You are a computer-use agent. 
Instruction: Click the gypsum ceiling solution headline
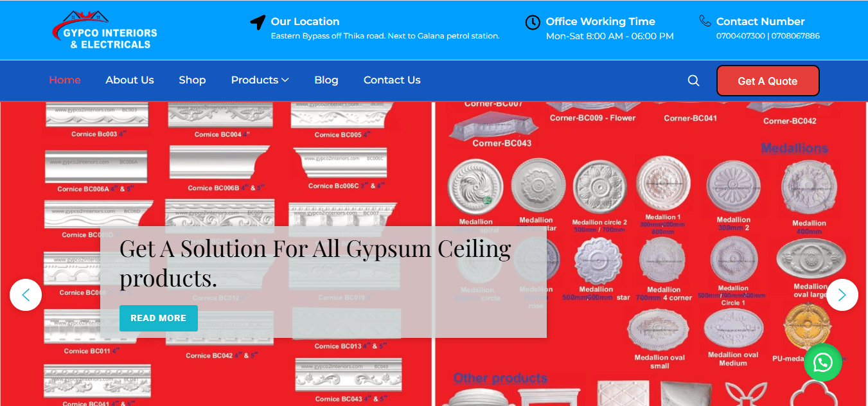coord(315,263)
